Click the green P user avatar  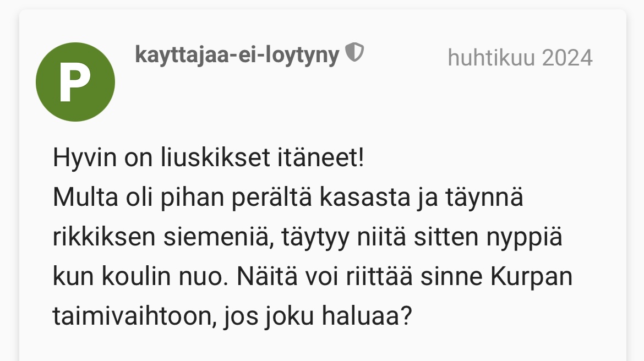point(75,82)
